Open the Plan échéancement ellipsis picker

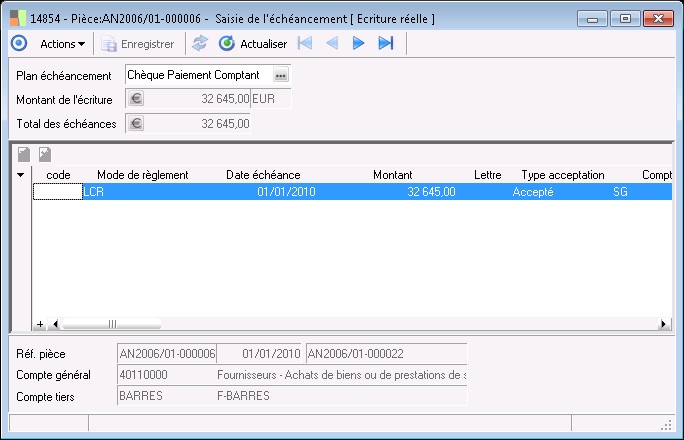pyautogui.click(x=280, y=75)
